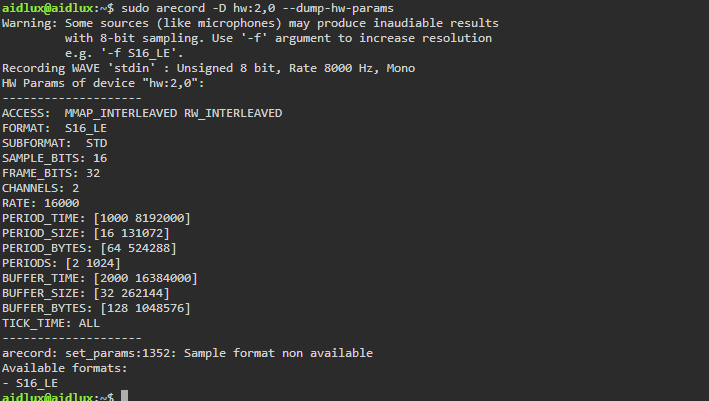This screenshot has height=401, width=709.
Task: Click the --dump-hw-params option text
Action: pyautogui.click(x=338, y=8)
